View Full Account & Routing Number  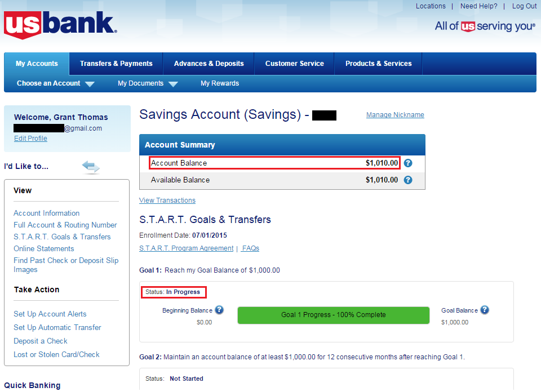click(x=65, y=225)
